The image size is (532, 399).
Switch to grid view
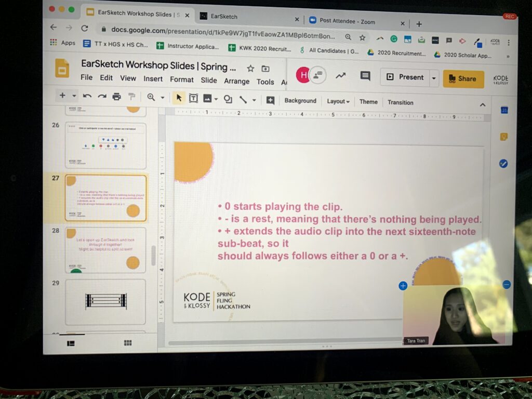[128, 343]
